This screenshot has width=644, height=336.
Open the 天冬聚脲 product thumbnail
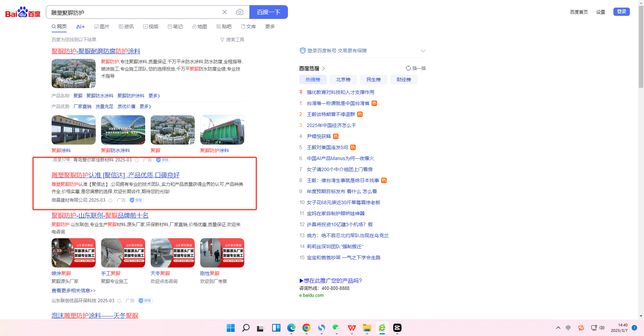point(173,253)
